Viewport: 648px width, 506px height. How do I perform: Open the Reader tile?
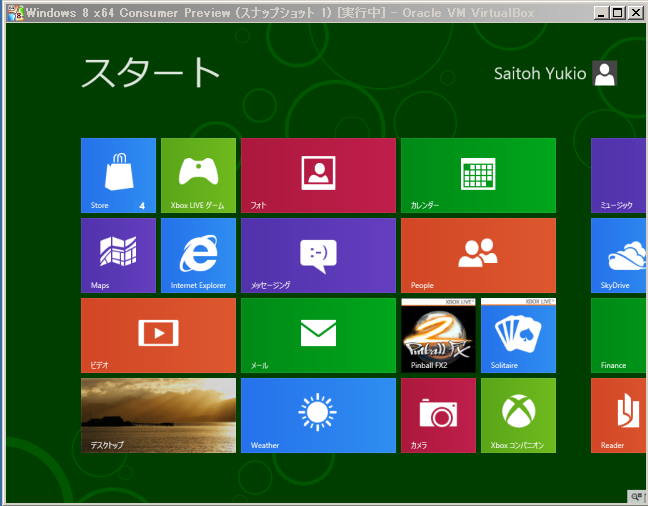click(x=618, y=415)
